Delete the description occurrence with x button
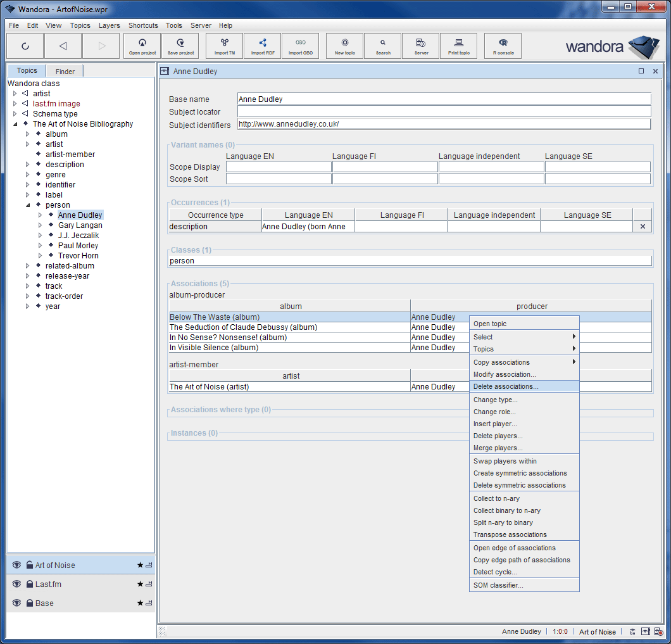This screenshot has height=644, width=671. [643, 226]
